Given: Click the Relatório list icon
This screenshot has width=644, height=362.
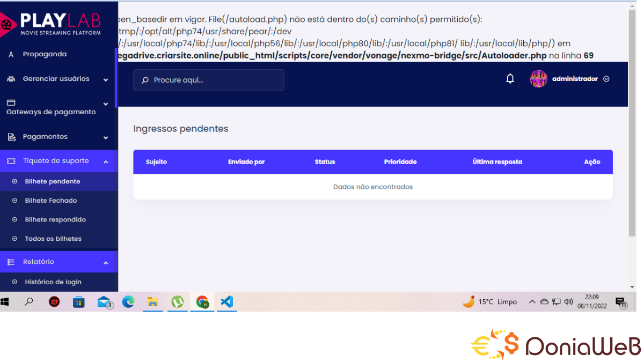Looking at the screenshot, I should tap(11, 262).
